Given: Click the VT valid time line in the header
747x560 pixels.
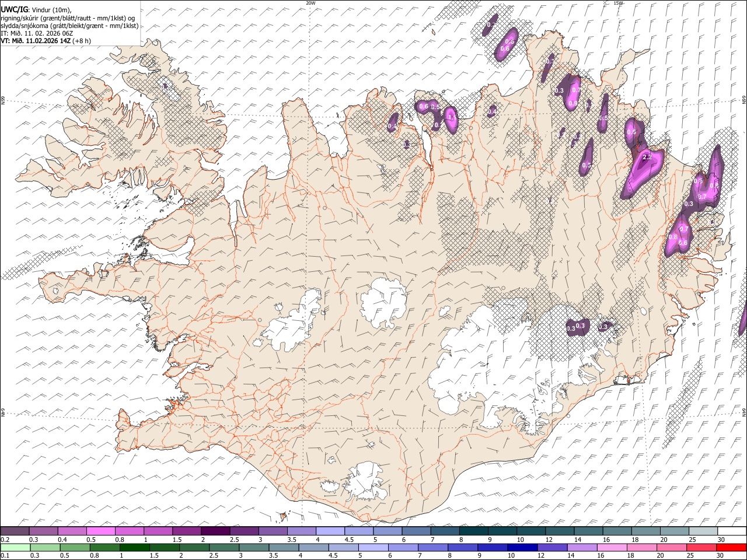Looking at the screenshot, I should coord(46,41).
